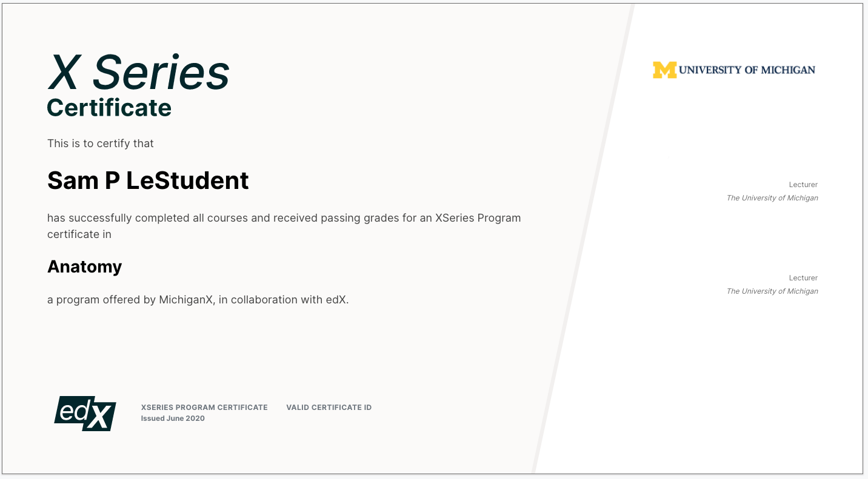Click the Issued June 2020 date

tap(173, 418)
